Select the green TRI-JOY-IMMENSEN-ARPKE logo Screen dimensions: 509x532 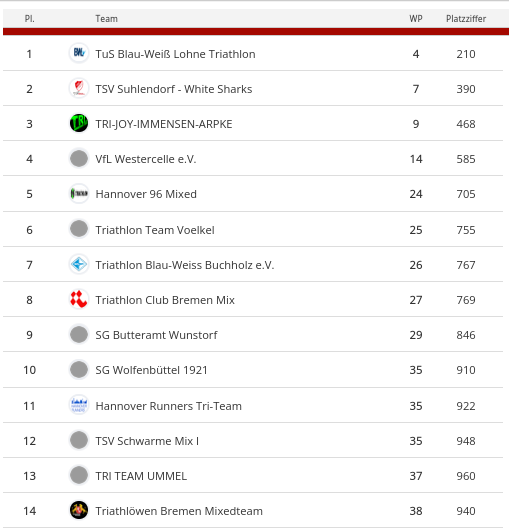pyautogui.click(x=79, y=123)
